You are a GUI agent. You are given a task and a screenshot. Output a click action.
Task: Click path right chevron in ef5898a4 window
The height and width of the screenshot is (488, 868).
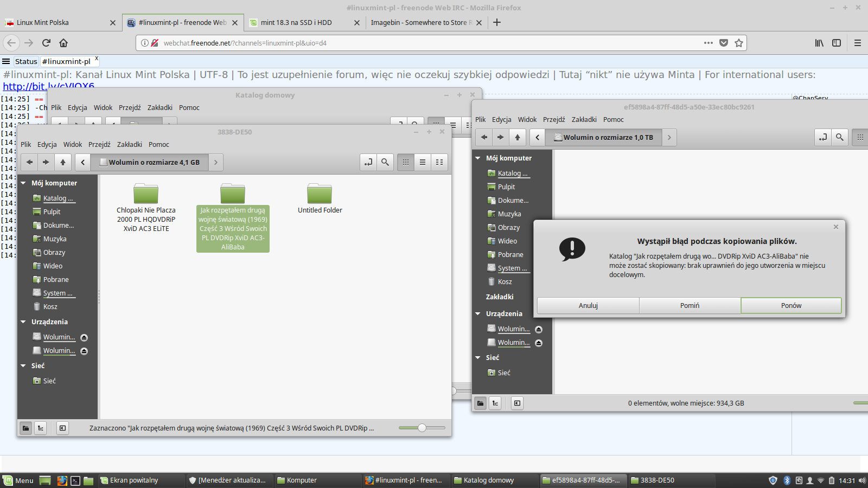(x=669, y=137)
